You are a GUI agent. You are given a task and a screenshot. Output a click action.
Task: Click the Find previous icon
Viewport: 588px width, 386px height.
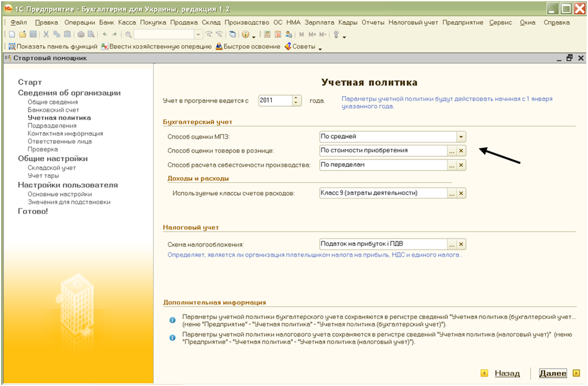coord(220,34)
